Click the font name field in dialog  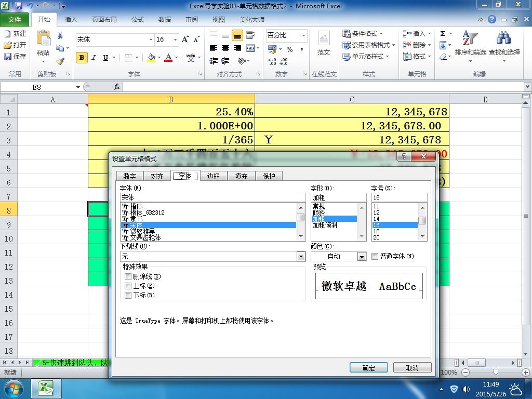[x=212, y=197]
